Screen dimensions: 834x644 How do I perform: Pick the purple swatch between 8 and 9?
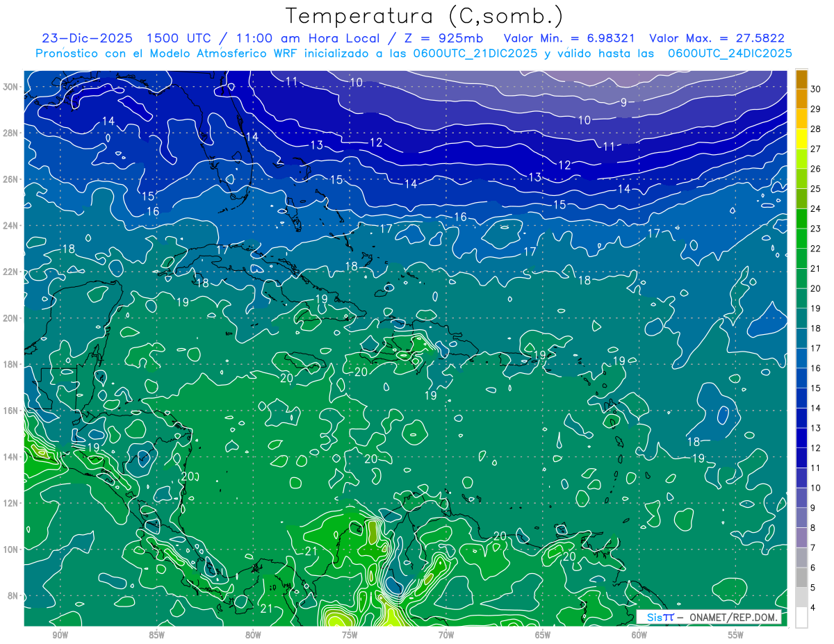[x=802, y=518]
